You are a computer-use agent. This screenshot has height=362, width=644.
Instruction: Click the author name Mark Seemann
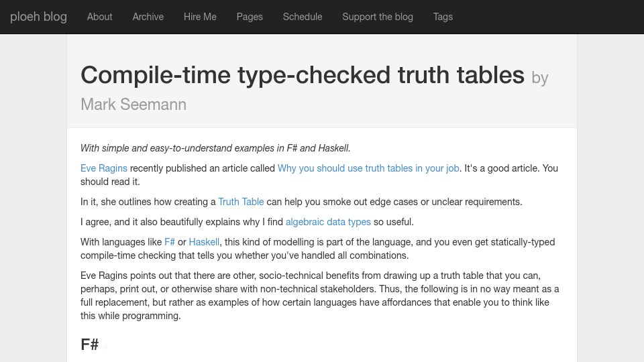pyautogui.click(x=133, y=105)
